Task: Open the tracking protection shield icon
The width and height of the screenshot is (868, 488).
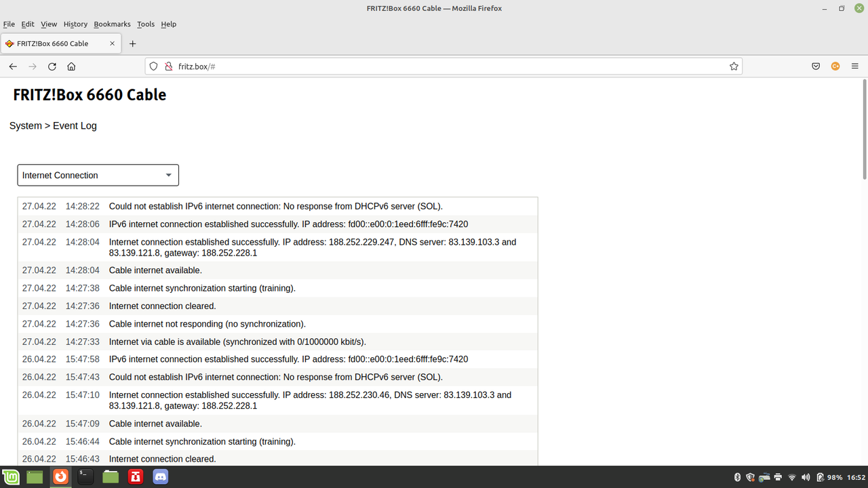Action: click(153, 66)
